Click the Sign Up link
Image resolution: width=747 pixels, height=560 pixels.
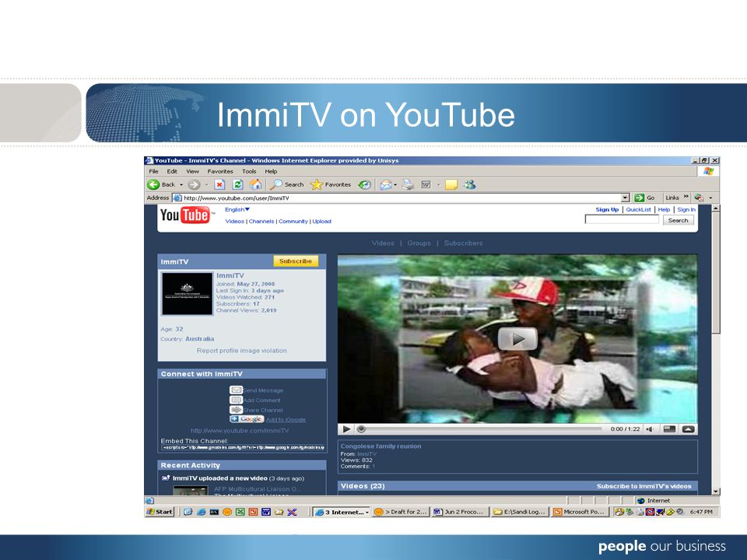tap(607, 209)
